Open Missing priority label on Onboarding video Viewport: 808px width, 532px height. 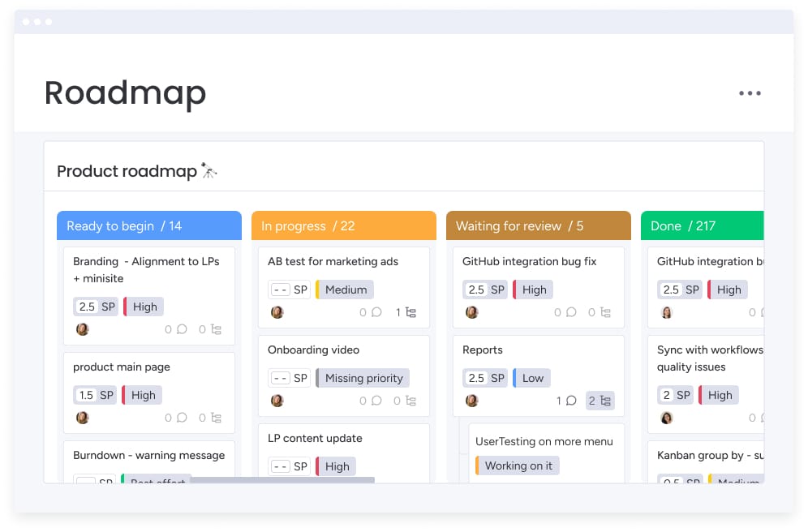click(x=363, y=378)
